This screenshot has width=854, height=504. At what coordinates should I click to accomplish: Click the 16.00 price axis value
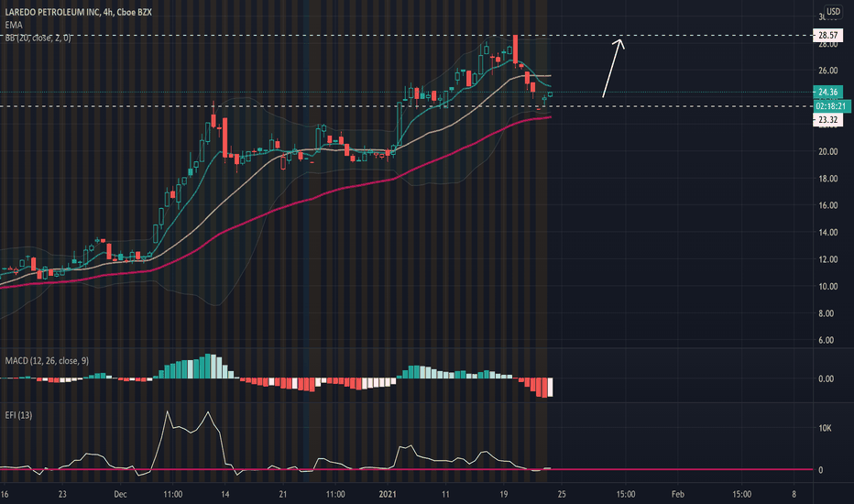(827, 205)
